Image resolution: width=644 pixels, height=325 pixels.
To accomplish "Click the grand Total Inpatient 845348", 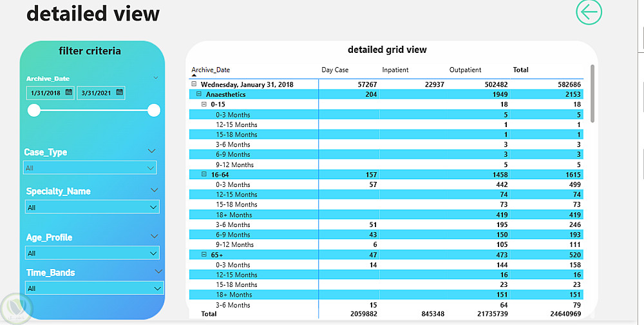I will click(x=433, y=314).
